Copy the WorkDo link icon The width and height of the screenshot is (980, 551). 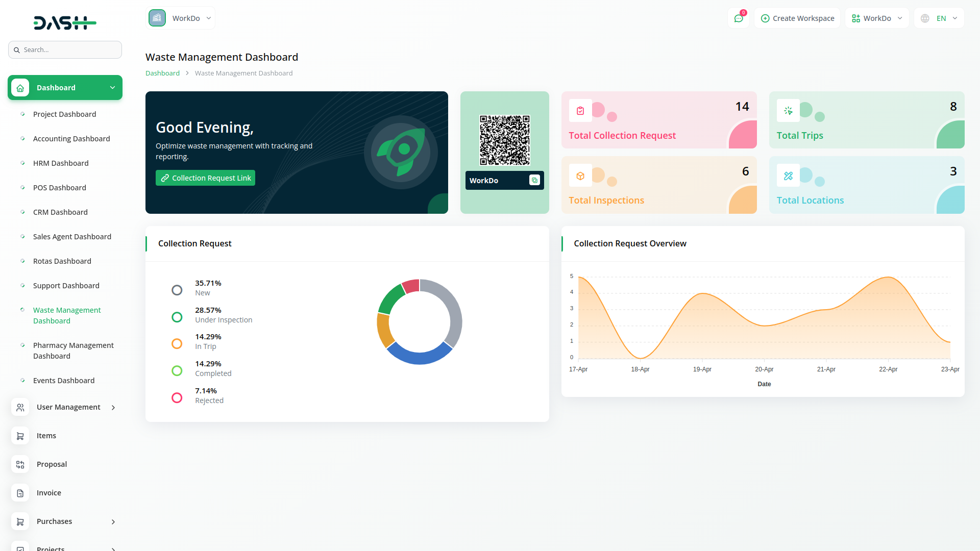coord(534,180)
